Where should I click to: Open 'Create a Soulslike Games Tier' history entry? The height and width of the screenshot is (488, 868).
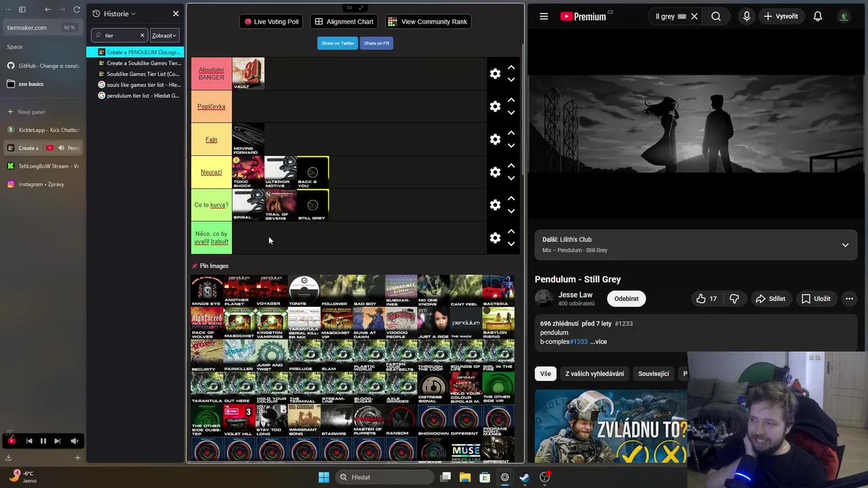click(x=136, y=63)
